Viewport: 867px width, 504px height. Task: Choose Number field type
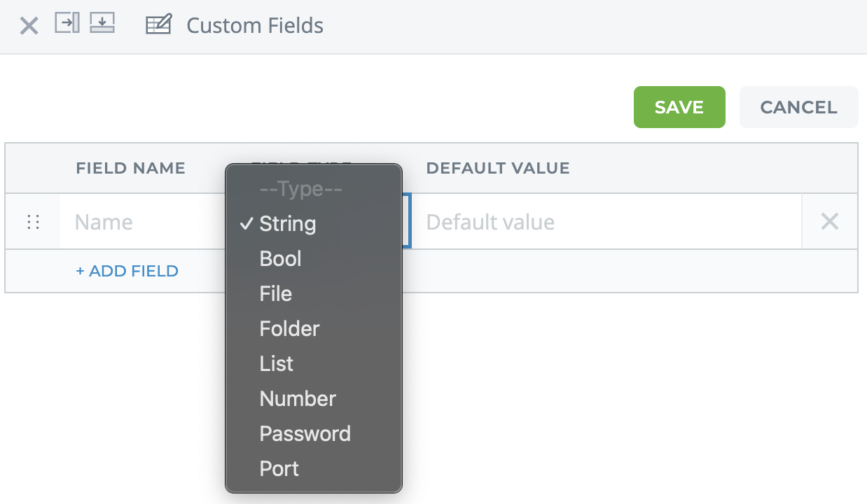tap(298, 398)
